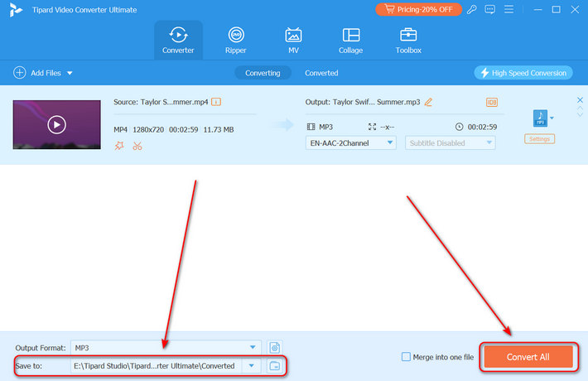Rename output using the pencil icon

point(428,102)
